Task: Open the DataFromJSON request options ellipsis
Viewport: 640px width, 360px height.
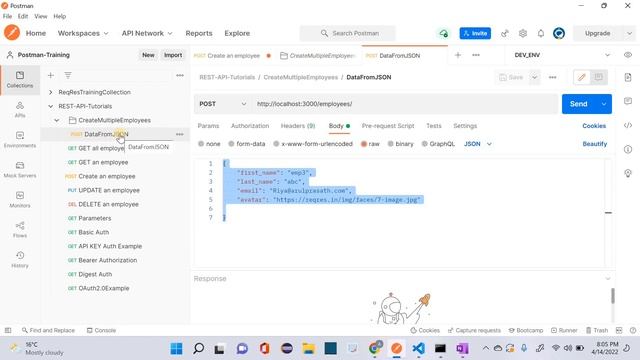Action: pos(180,134)
